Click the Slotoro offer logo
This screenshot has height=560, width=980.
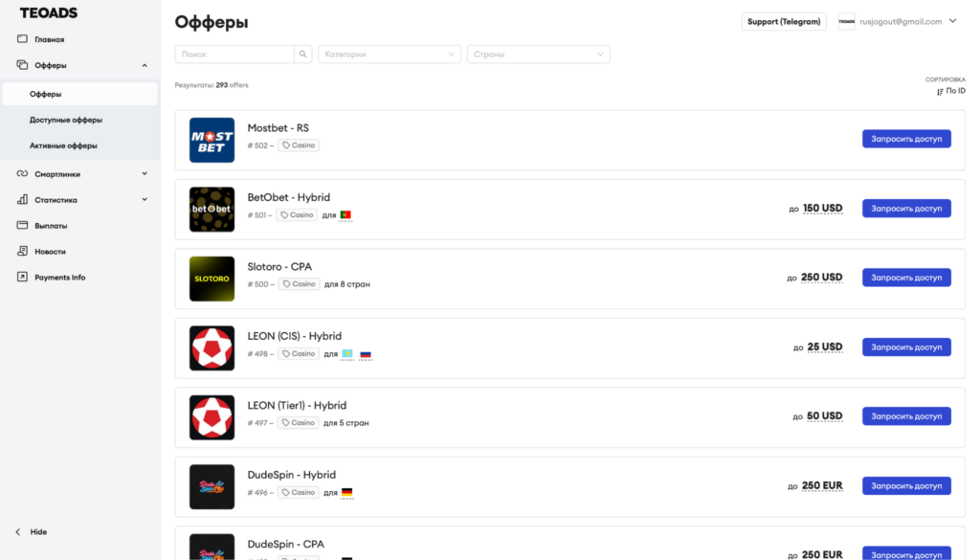pyautogui.click(x=212, y=279)
